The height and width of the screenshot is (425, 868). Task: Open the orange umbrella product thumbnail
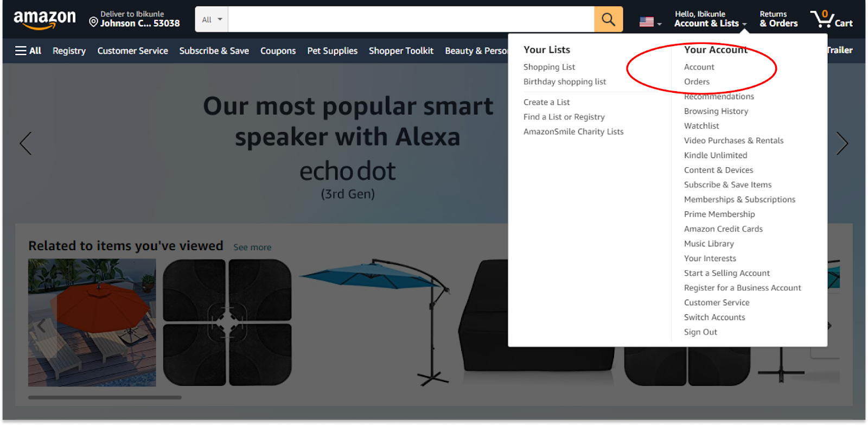[92, 322]
